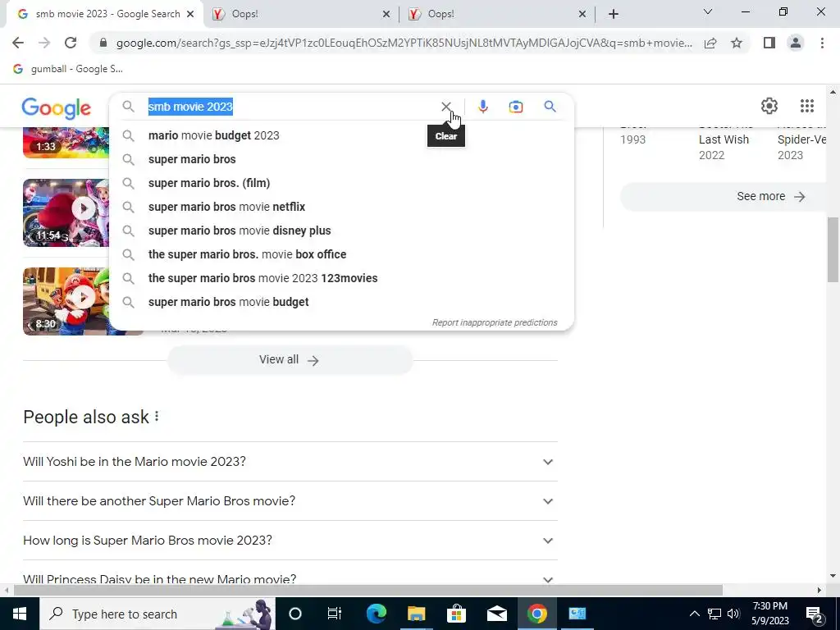Open the taskbar clock showing 7:30 PM
Image resolution: width=840 pixels, height=630 pixels.
point(769,614)
